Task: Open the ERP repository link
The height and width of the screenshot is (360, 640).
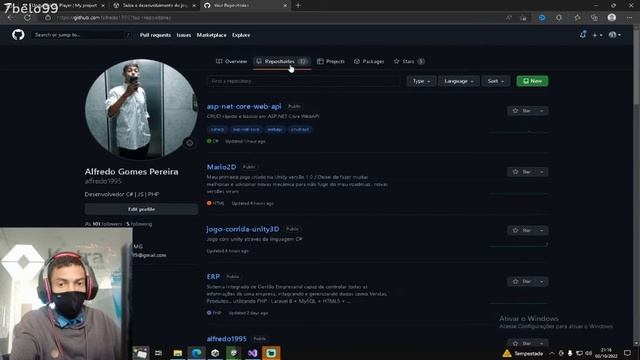Action: pos(213,277)
